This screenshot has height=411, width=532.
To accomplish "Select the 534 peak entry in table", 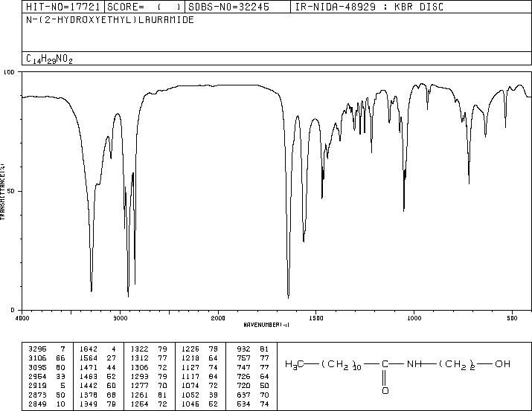I will pos(253,404).
